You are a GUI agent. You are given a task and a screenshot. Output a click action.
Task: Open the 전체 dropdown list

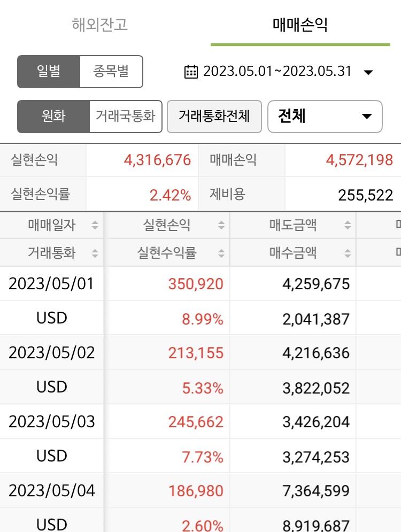coord(325,117)
